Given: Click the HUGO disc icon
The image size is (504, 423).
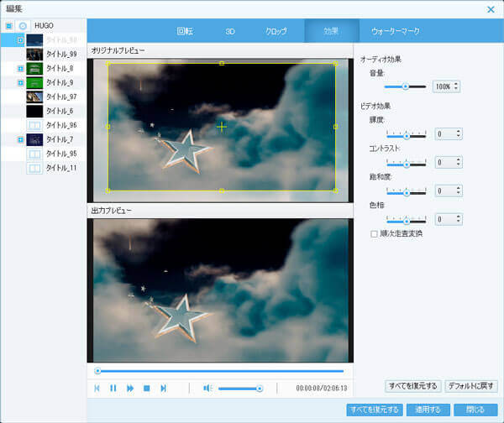Looking at the screenshot, I should point(24,26).
